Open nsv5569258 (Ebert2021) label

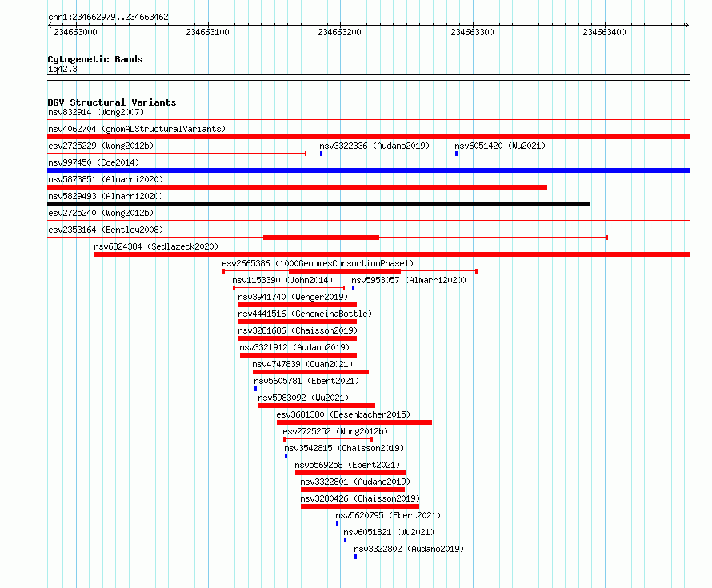(x=347, y=465)
